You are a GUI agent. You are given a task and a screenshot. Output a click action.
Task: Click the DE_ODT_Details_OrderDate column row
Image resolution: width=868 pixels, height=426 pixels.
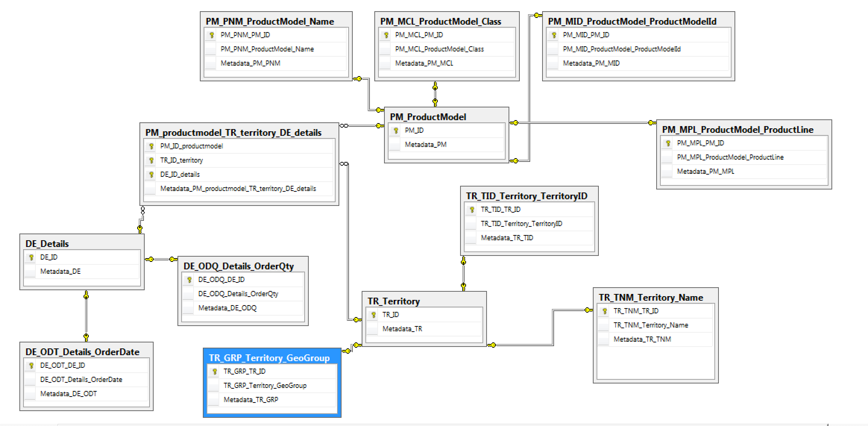click(81, 380)
